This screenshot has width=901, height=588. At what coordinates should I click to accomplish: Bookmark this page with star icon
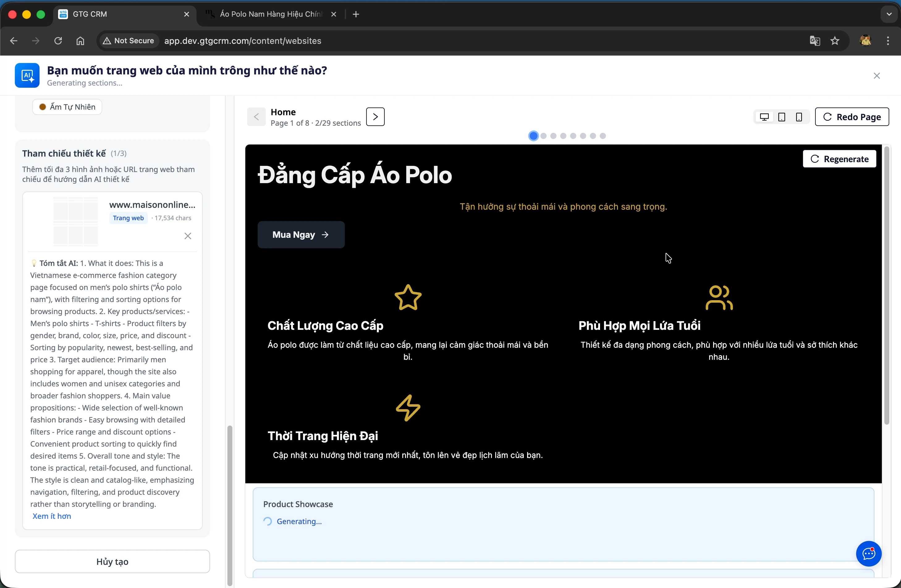click(835, 41)
